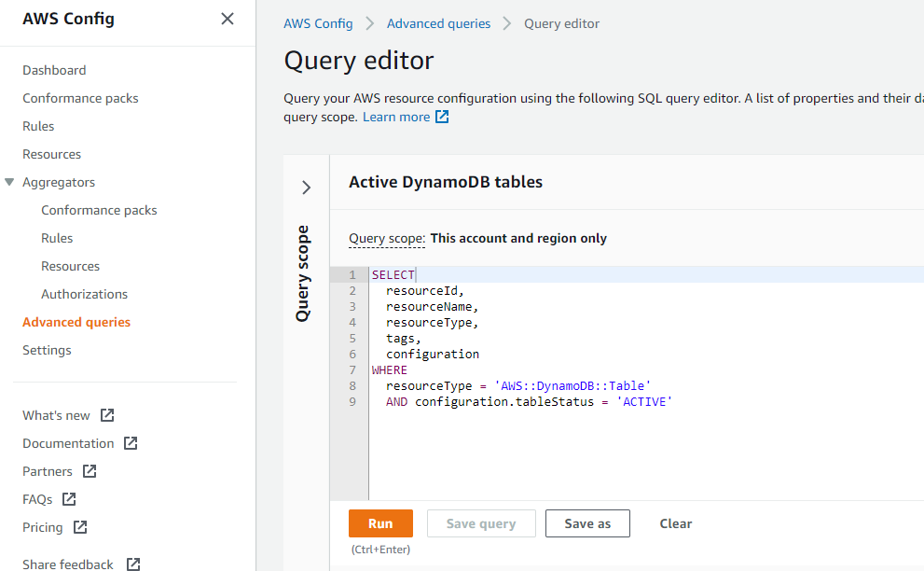
Task: Click the Save as button
Action: click(587, 523)
